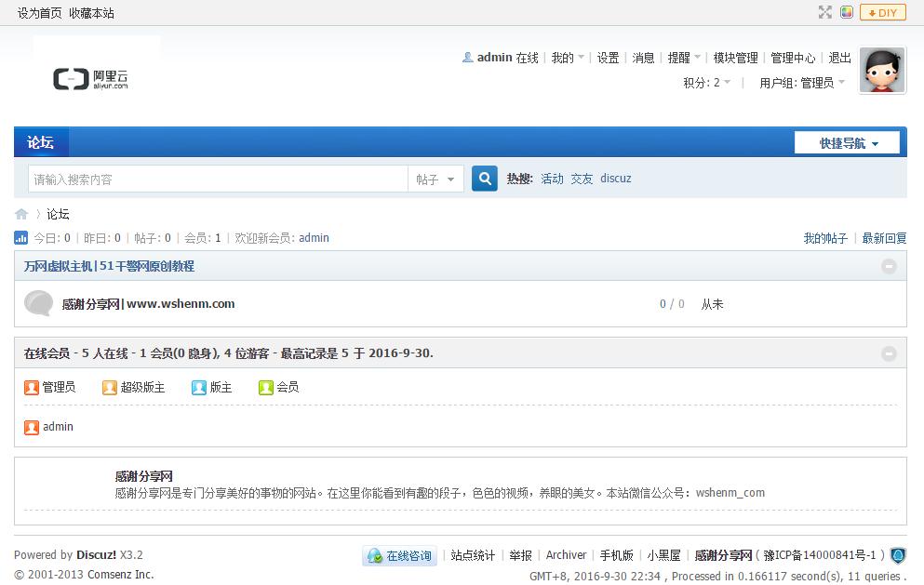
Task: Toggle wide-screen mode with the arrows icon
Action: point(824,12)
